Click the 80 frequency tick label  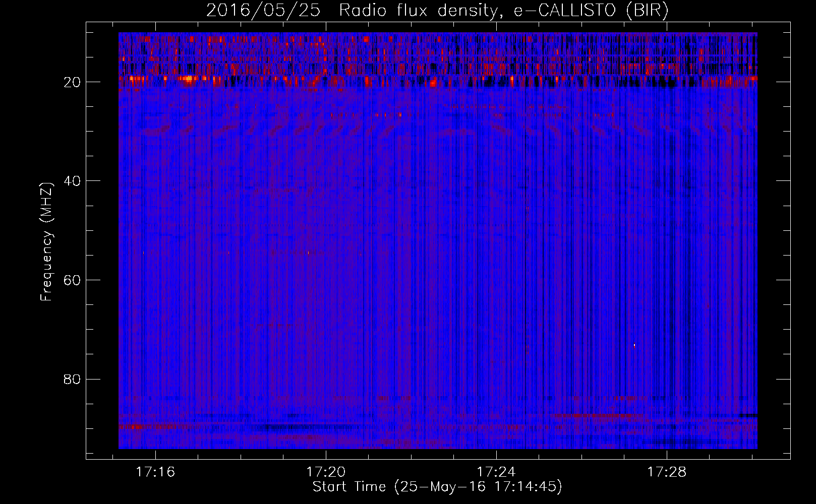(x=72, y=379)
